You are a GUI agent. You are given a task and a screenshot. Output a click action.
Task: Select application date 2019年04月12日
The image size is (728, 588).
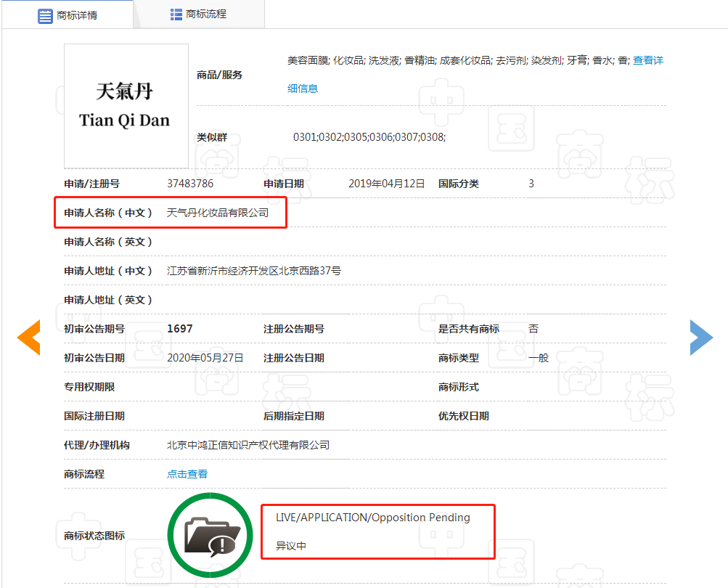[386, 184]
